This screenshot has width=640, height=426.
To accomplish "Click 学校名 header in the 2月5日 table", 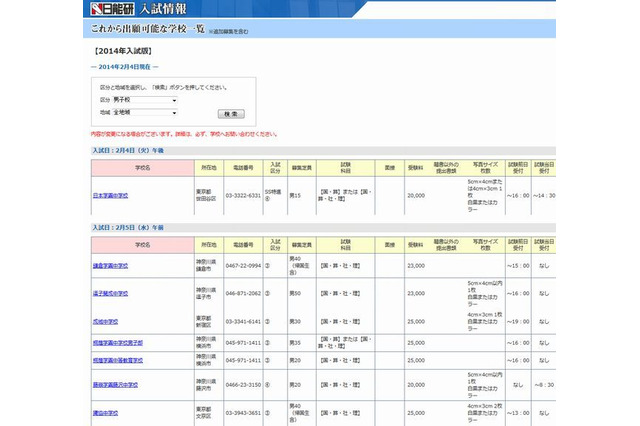I will pyautogui.click(x=142, y=245).
